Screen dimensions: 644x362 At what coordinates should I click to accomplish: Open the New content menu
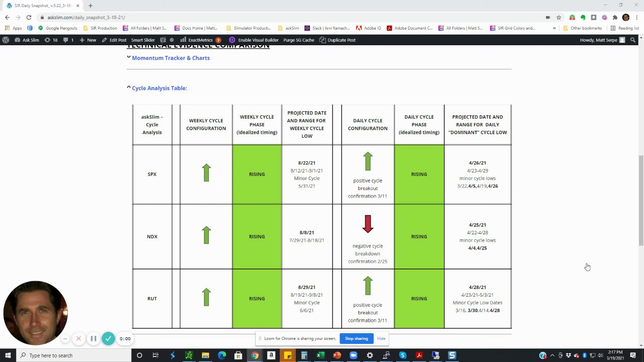pos(88,40)
